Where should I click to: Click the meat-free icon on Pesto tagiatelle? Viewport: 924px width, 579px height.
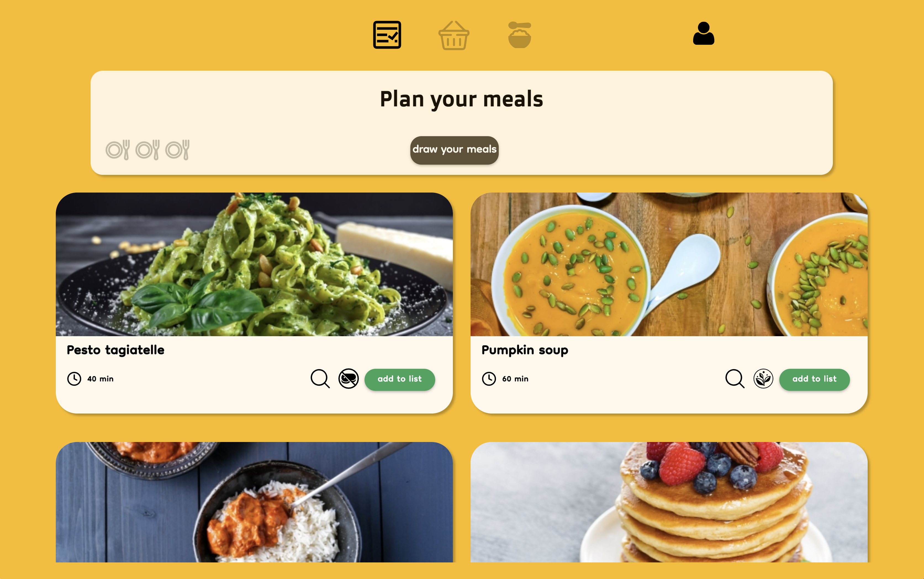coord(348,379)
